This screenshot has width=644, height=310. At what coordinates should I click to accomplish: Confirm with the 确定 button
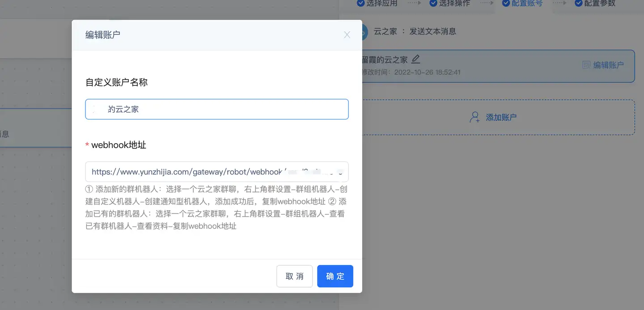pos(335,276)
